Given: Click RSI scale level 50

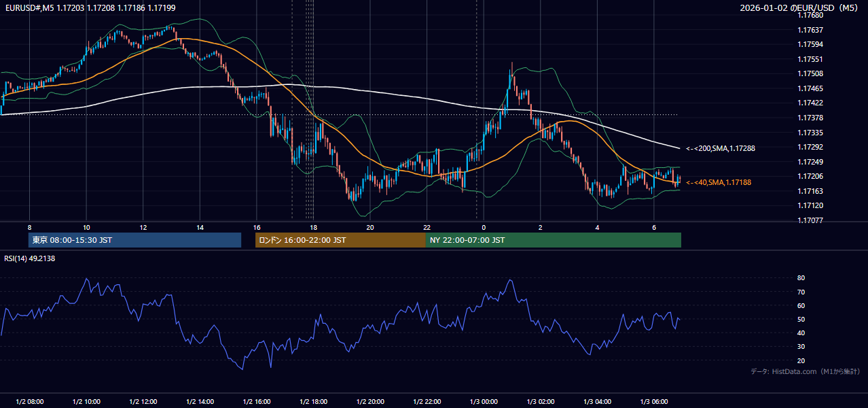Looking at the screenshot, I should [801, 319].
